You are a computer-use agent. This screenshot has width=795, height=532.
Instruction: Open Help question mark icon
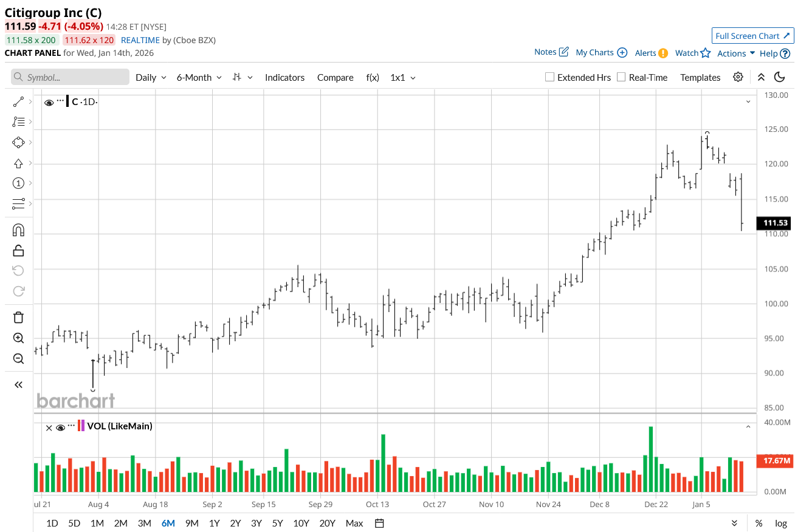pyautogui.click(x=785, y=53)
